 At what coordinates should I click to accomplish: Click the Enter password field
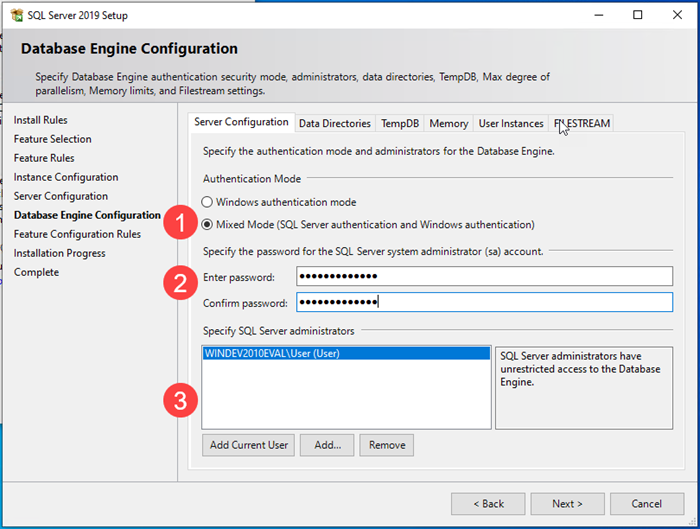(x=484, y=276)
